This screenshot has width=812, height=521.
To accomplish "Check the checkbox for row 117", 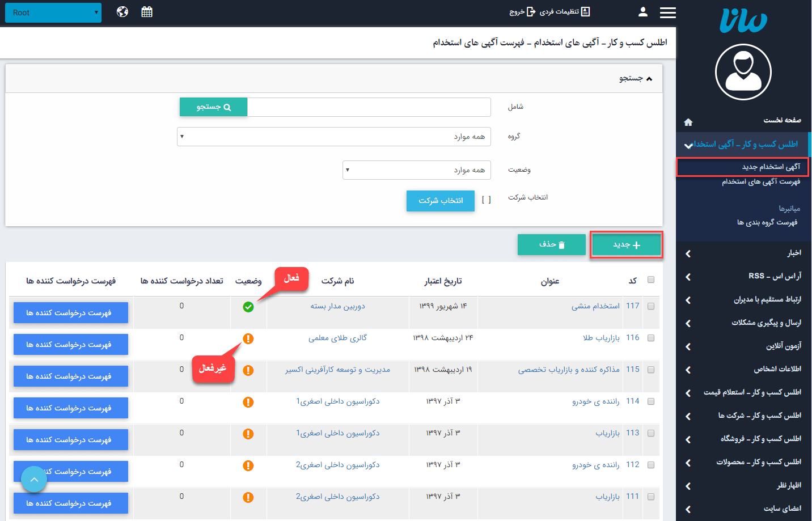I will coord(651,306).
